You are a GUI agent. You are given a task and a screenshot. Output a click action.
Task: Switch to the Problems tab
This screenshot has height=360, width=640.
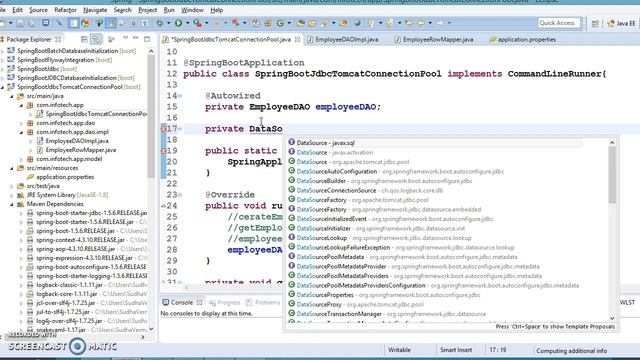pos(263,302)
